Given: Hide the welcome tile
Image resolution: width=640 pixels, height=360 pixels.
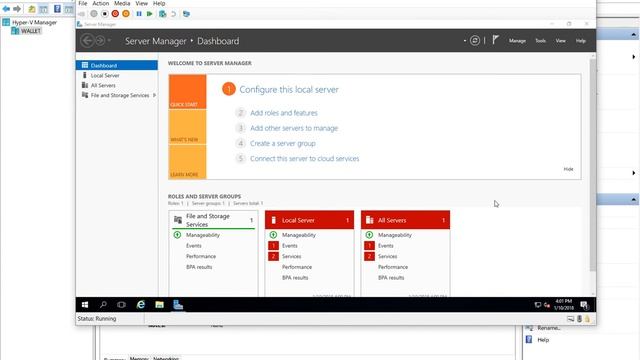Looking at the screenshot, I should 568,169.
